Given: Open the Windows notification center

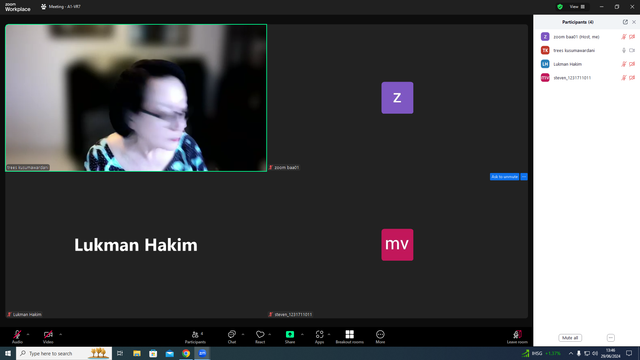Looking at the screenshot, I should click(x=629, y=353).
